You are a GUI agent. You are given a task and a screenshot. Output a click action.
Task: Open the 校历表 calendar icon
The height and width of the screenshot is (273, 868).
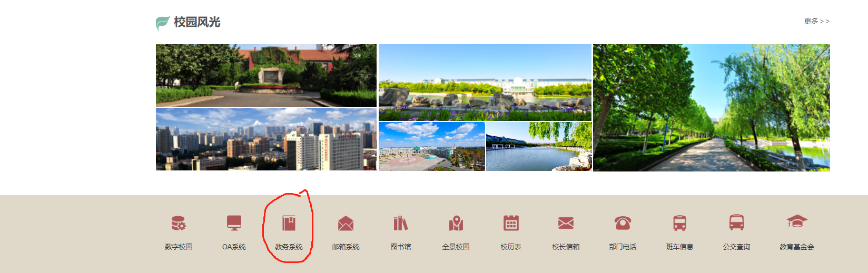(x=511, y=223)
